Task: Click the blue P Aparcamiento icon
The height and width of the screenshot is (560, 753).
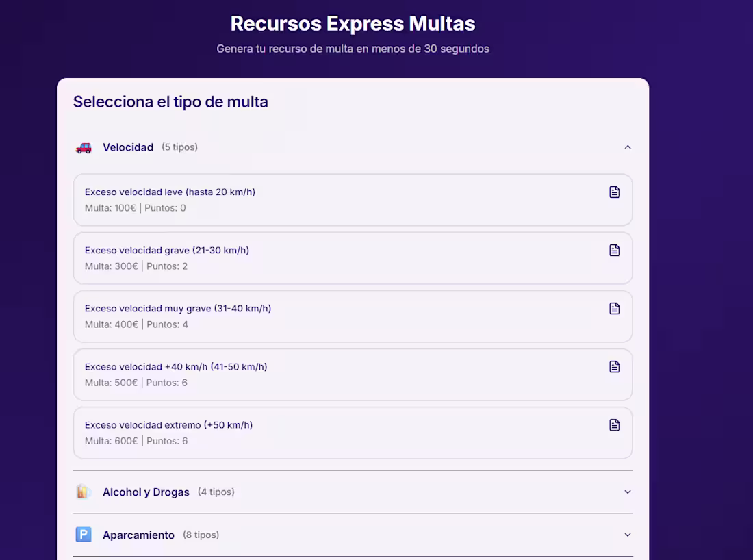Action: pyautogui.click(x=84, y=535)
